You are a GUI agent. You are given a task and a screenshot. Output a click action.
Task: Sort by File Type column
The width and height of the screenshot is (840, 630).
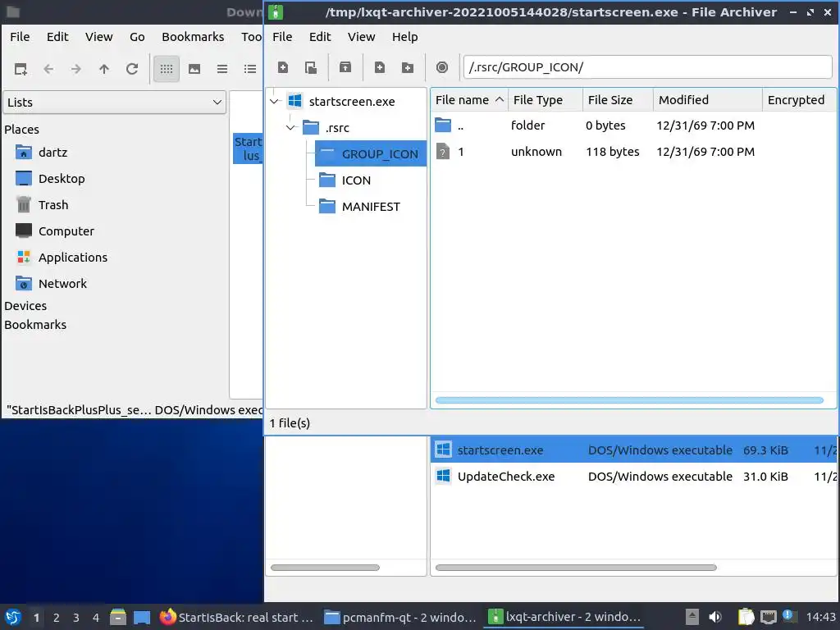(546, 100)
